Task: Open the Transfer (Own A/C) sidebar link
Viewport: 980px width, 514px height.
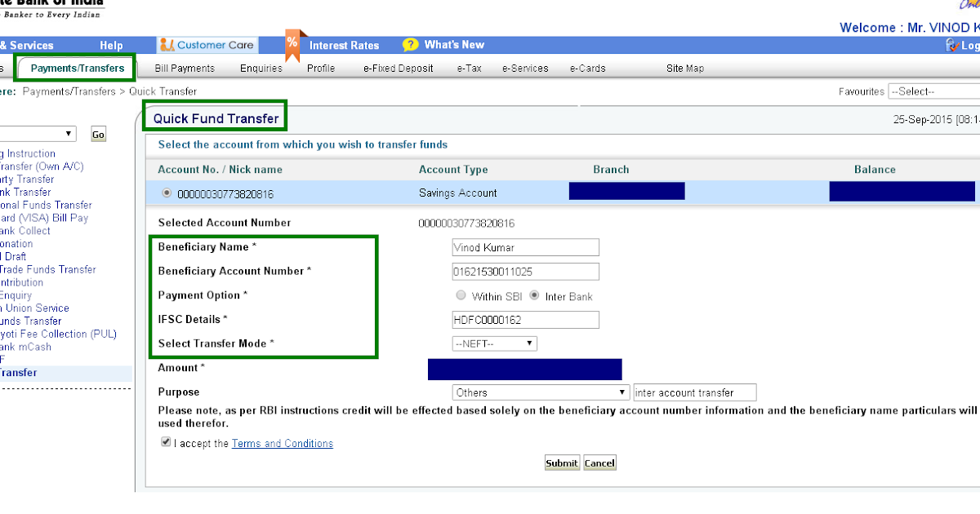Action: tap(42, 166)
